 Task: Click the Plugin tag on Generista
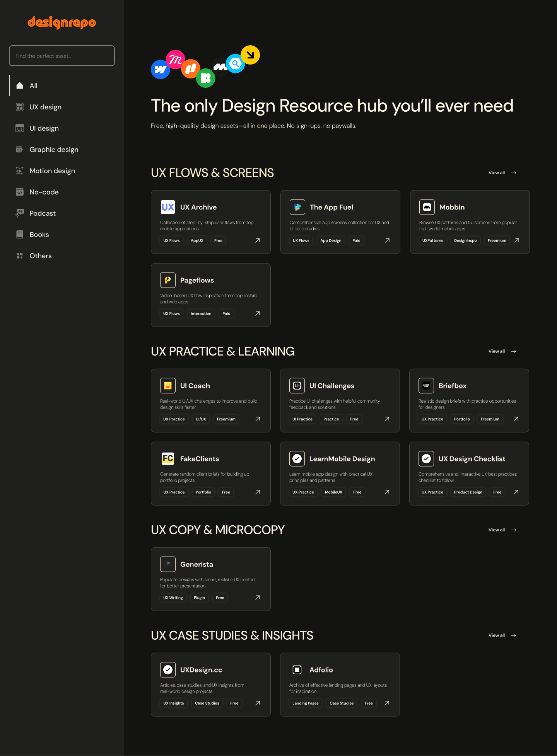pyautogui.click(x=199, y=598)
